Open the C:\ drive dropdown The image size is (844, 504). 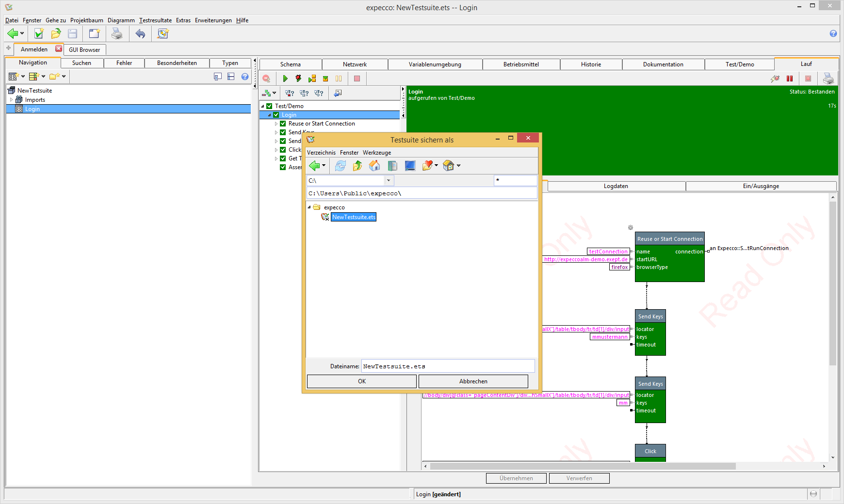tap(389, 181)
